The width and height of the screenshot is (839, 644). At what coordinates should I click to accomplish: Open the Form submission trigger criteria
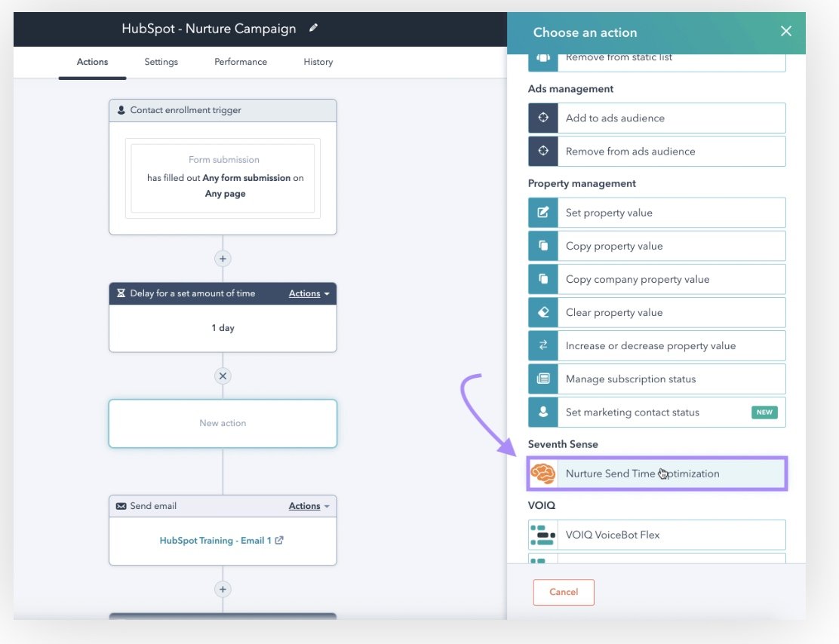[223, 178]
